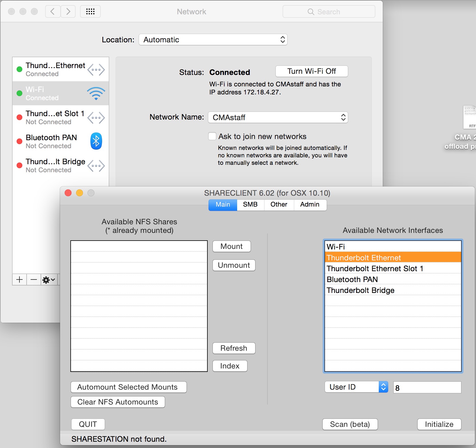This screenshot has width=476, height=448.
Task: Select Thunderbolt Ethernet service in Network sidebar
Action: (x=61, y=70)
